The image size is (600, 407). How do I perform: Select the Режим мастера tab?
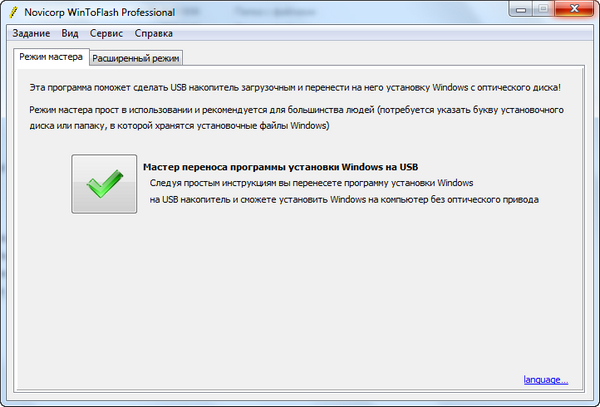pos(51,57)
